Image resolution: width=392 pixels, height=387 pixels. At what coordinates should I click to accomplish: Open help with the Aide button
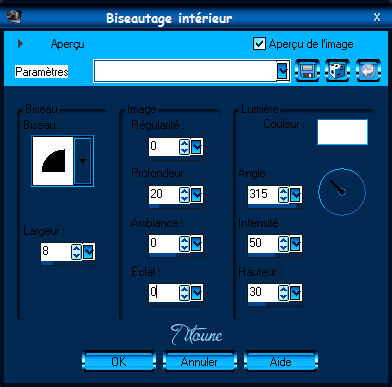point(281,361)
